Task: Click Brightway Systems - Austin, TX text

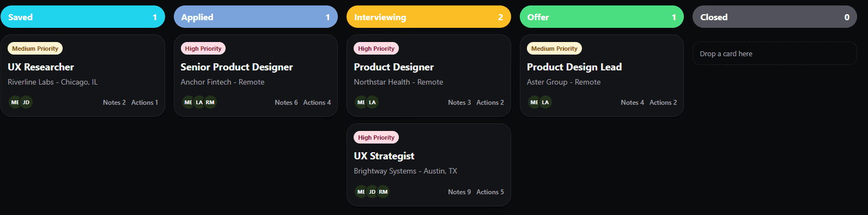Action: 405,171
